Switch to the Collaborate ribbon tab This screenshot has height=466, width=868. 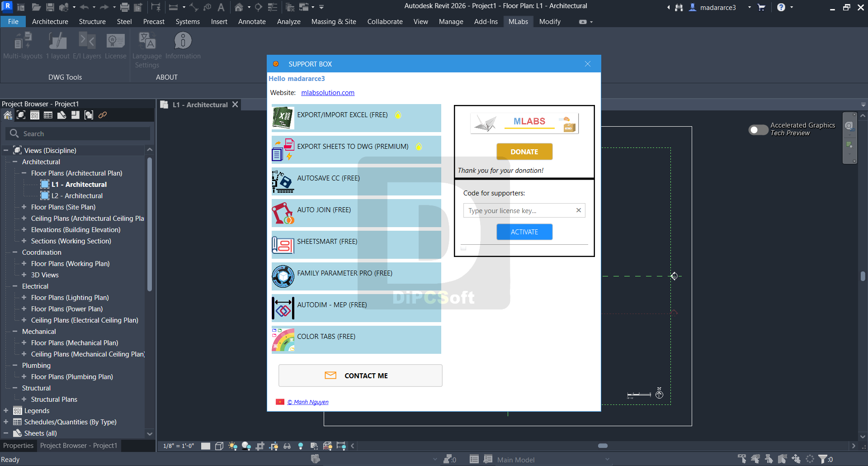pyautogui.click(x=385, y=21)
